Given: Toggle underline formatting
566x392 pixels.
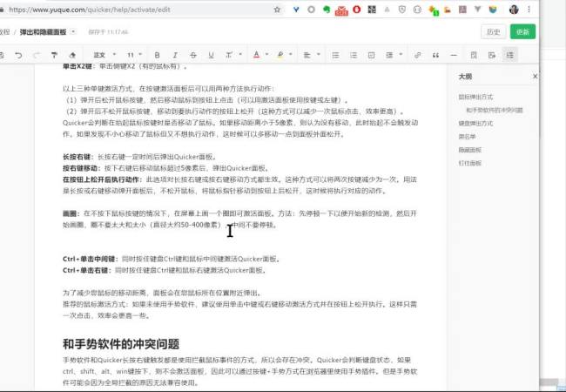Looking at the screenshot, I should click(212, 55).
